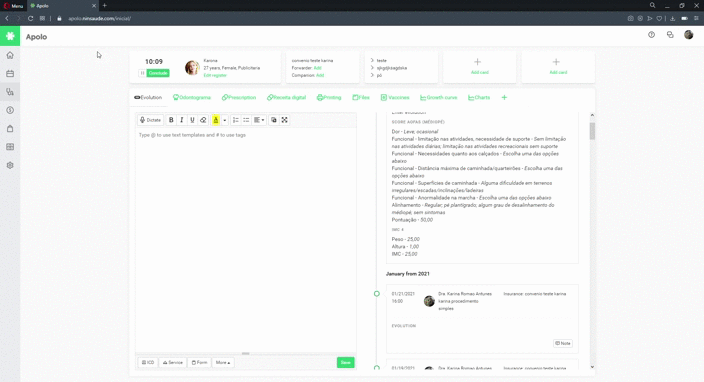Viewport: 704px width, 382px height.
Task: Toggle underline formatting in editor
Action: click(x=192, y=120)
